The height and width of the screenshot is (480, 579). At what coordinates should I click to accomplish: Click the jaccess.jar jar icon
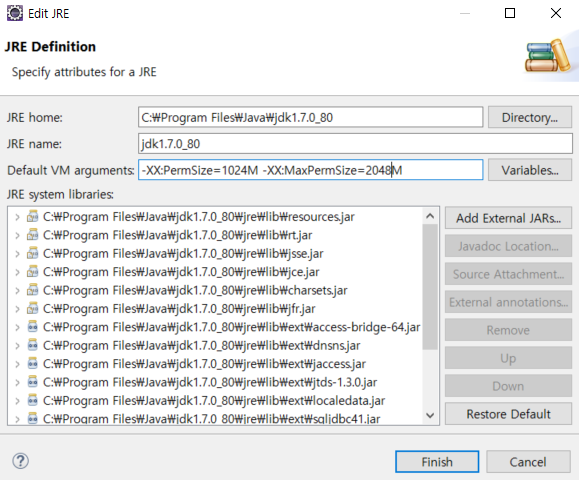point(32,364)
